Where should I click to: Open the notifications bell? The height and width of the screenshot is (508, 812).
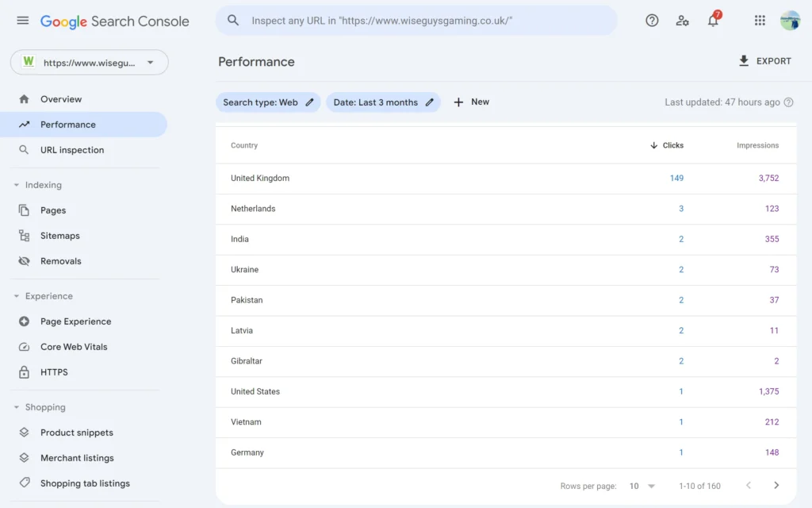coord(713,21)
